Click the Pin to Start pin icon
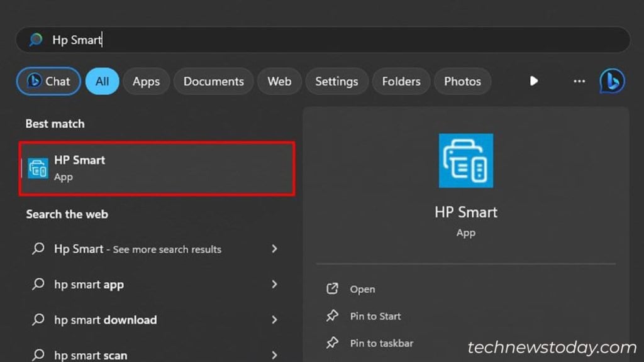The height and width of the screenshot is (362, 644). coord(332,316)
